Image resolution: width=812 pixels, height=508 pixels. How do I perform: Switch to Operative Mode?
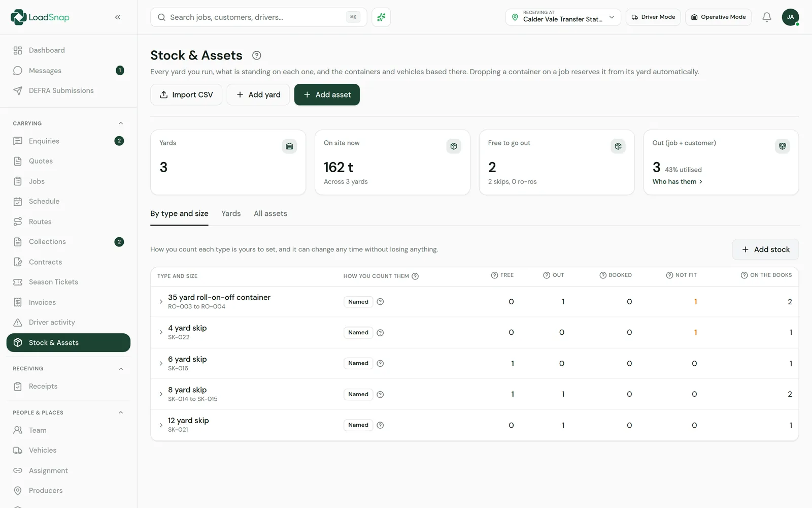pyautogui.click(x=718, y=17)
